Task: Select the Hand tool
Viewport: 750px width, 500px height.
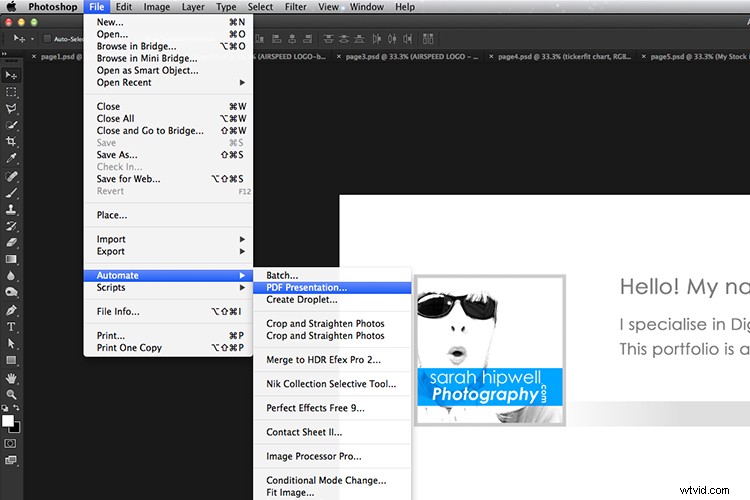Action: (x=12, y=378)
